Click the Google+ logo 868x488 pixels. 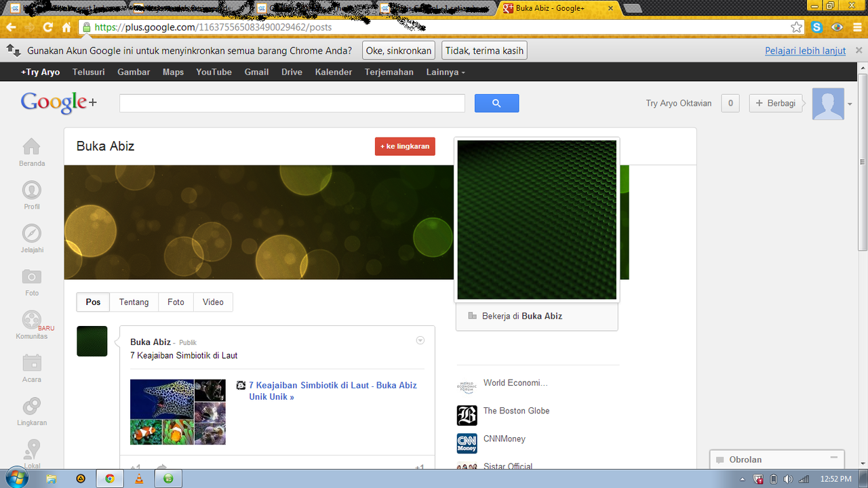[59, 103]
